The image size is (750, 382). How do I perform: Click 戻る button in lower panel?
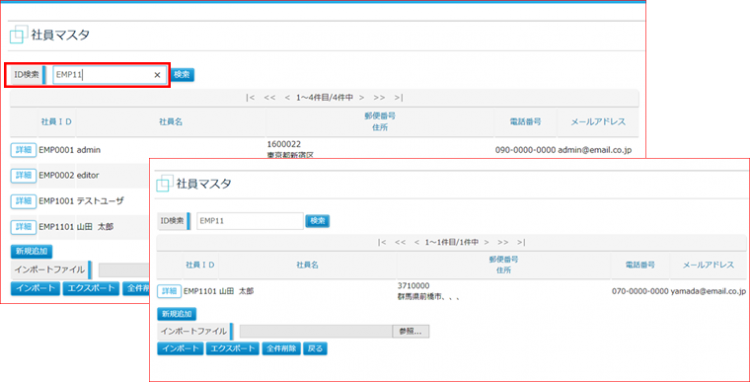click(x=316, y=349)
